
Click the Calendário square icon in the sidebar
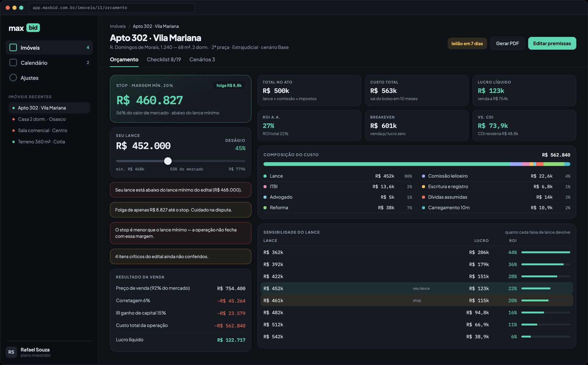13,63
